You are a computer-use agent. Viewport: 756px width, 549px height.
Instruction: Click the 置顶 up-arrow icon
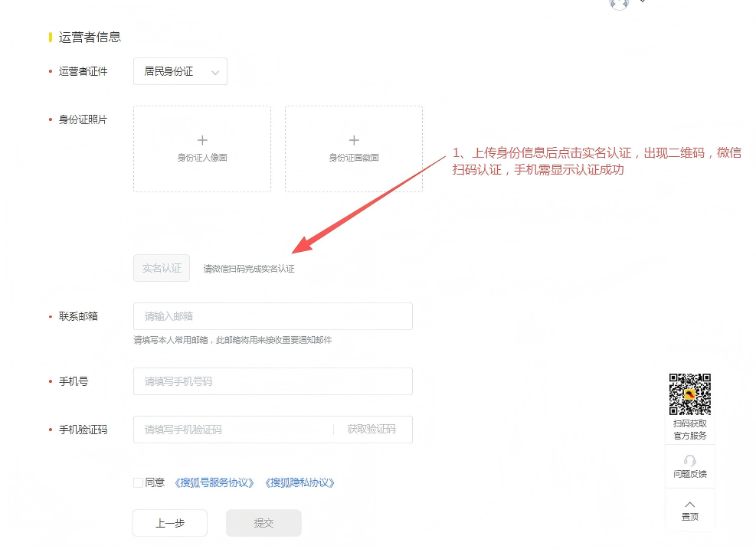[690, 504]
